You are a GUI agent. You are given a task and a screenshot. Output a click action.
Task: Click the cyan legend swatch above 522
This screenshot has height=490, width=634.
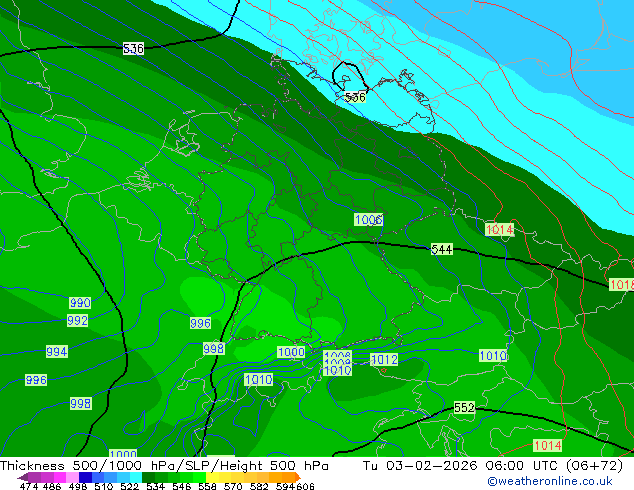coord(136,477)
